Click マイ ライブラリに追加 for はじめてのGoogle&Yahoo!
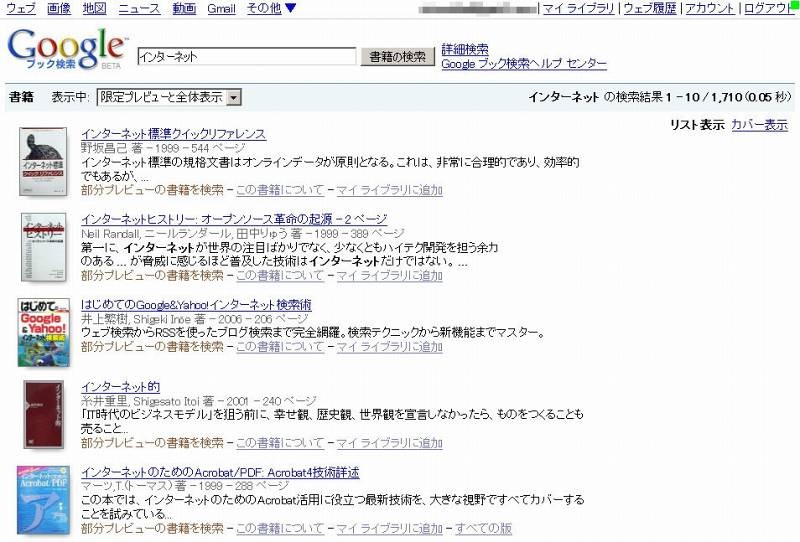The image size is (800, 542). [389, 347]
